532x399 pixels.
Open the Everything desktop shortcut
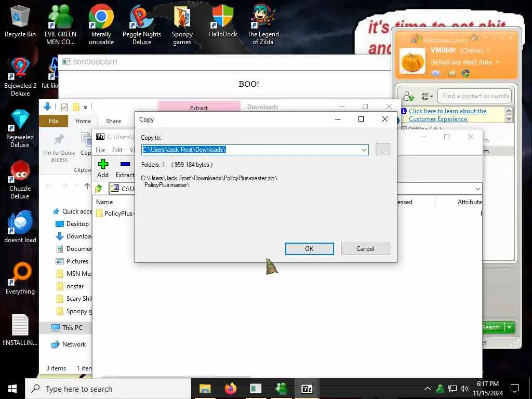[x=20, y=278]
